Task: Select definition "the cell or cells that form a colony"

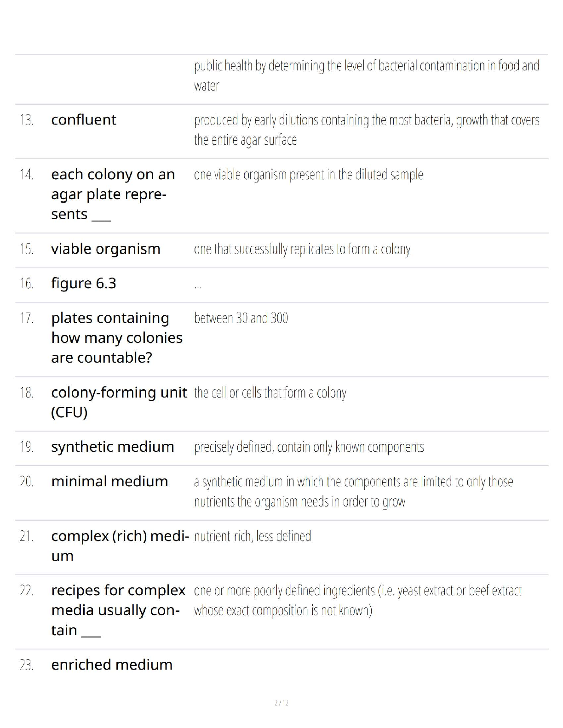Action: coord(270,393)
